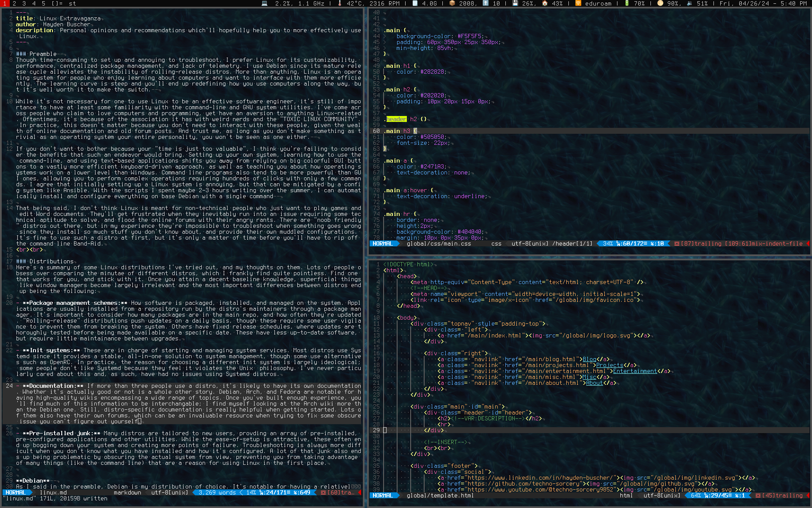Click the title: Linux Extravaganza line
This screenshot has height=508, width=812.
(58, 18)
